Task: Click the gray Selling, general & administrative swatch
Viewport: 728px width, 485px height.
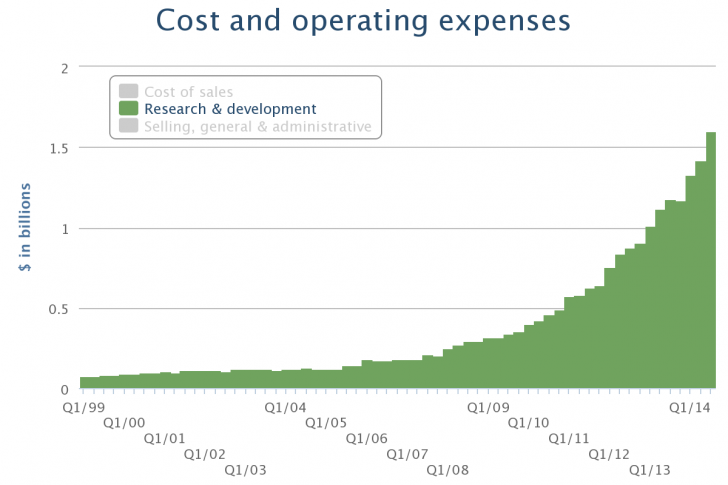Action: pos(129,125)
